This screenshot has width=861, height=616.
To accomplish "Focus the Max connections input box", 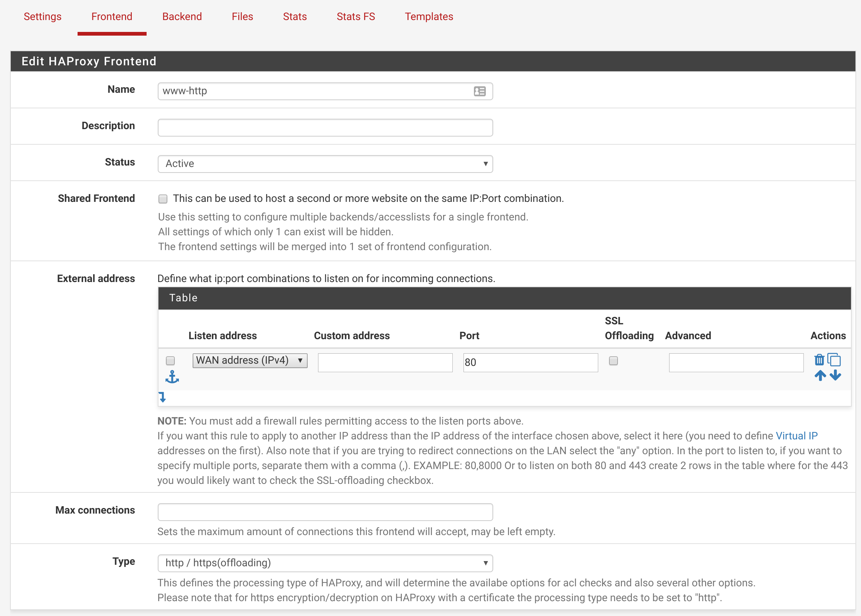I will 325,512.
